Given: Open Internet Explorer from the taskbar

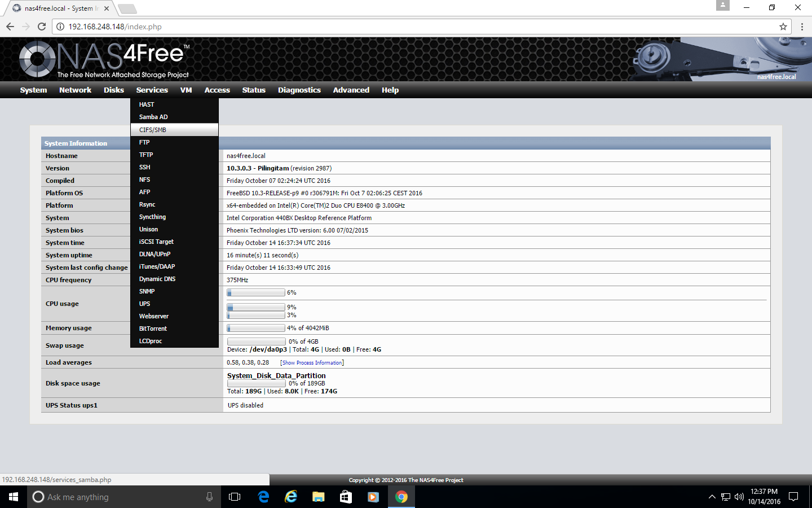Looking at the screenshot, I should coord(291,497).
